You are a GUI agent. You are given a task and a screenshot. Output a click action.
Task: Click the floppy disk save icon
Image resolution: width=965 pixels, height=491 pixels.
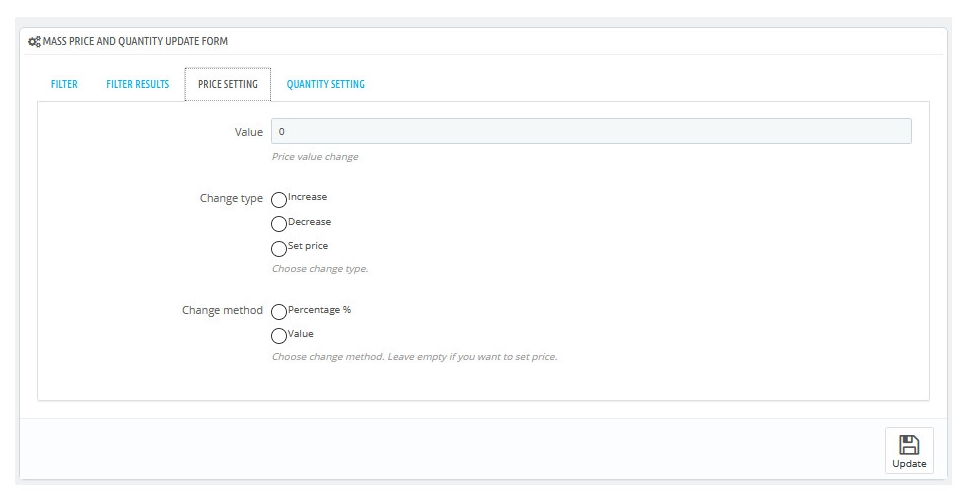coord(909,444)
